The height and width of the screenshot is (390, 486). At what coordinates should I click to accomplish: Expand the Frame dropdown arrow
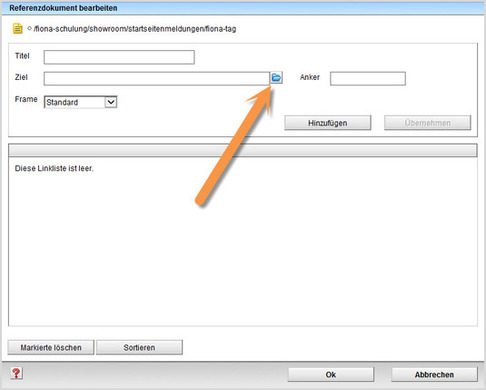tap(111, 102)
